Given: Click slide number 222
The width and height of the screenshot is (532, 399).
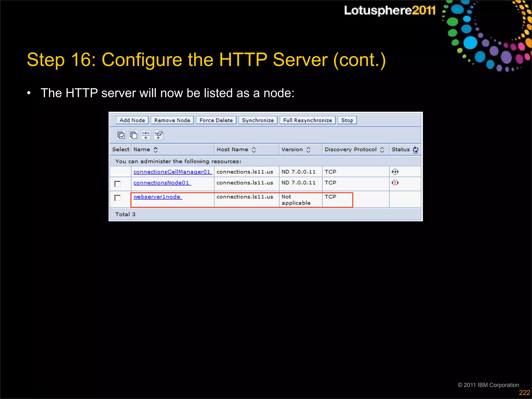Looking at the screenshot, I should (x=524, y=393).
